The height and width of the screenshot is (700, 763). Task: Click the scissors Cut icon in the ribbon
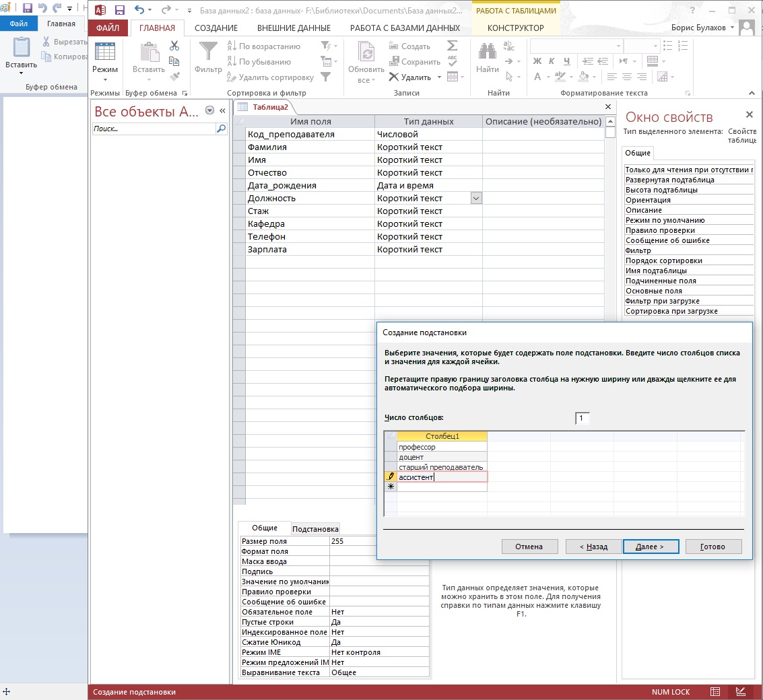pyautogui.click(x=174, y=46)
